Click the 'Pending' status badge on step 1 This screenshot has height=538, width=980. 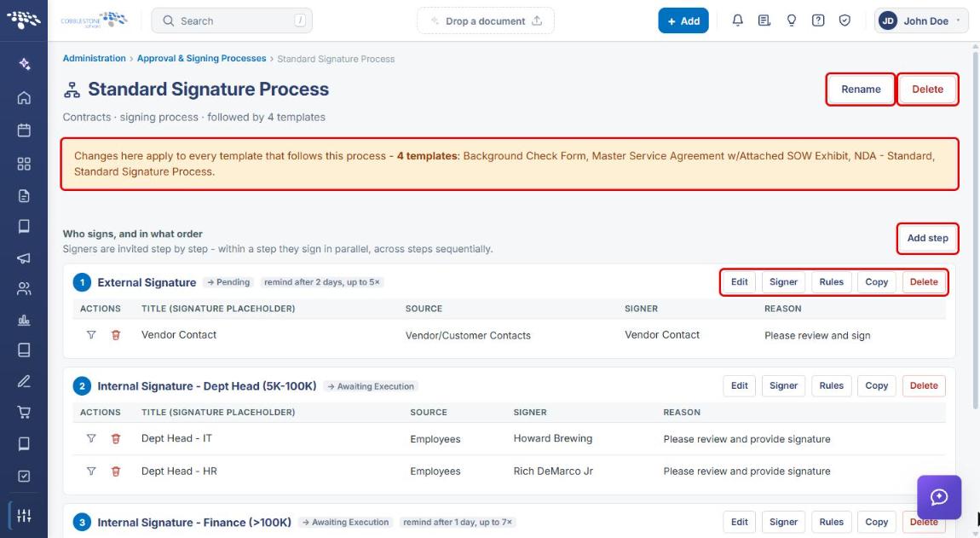[228, 282]
